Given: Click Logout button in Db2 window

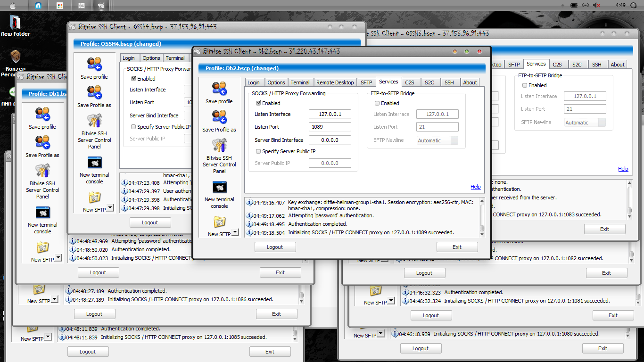Looking at the screenshot, I should (275, 247).
